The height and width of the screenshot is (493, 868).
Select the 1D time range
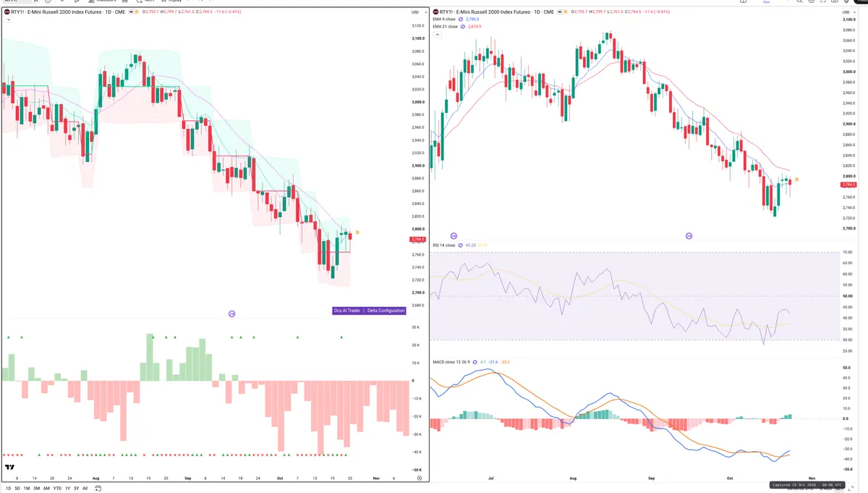[x=8, y=488]
